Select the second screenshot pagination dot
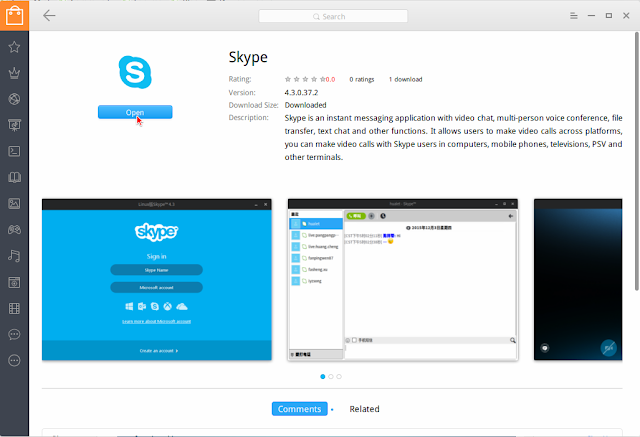640x437 pixels. (x=331, y=377)
